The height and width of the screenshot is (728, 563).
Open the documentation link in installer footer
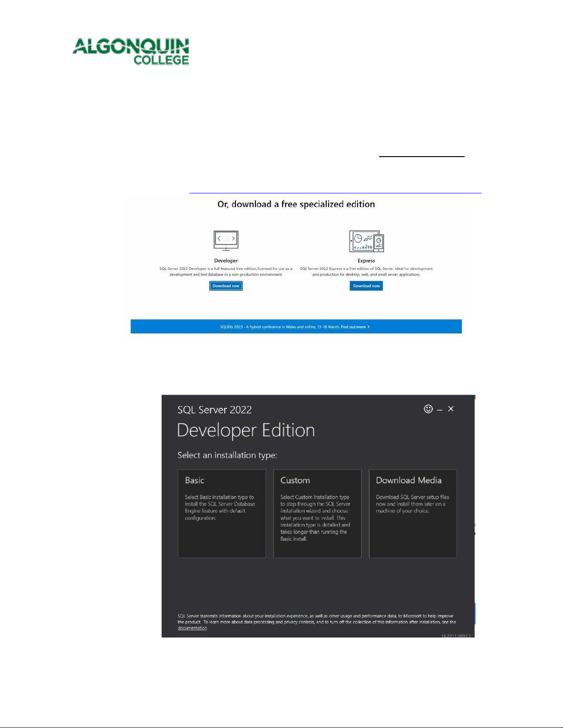[192, 628]
